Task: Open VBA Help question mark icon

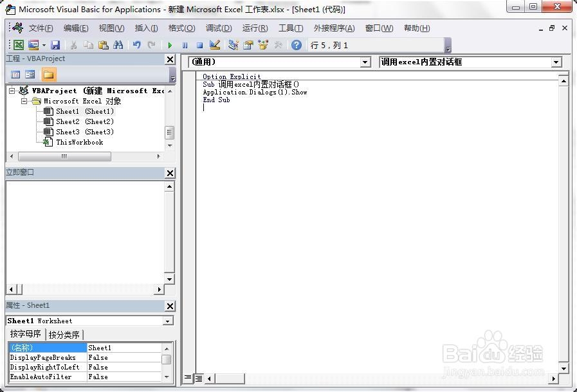Action: point(297,45)
